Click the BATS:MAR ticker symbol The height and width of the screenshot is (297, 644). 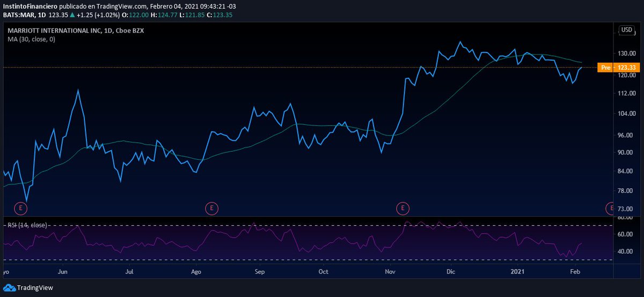(x=18, y=14)
